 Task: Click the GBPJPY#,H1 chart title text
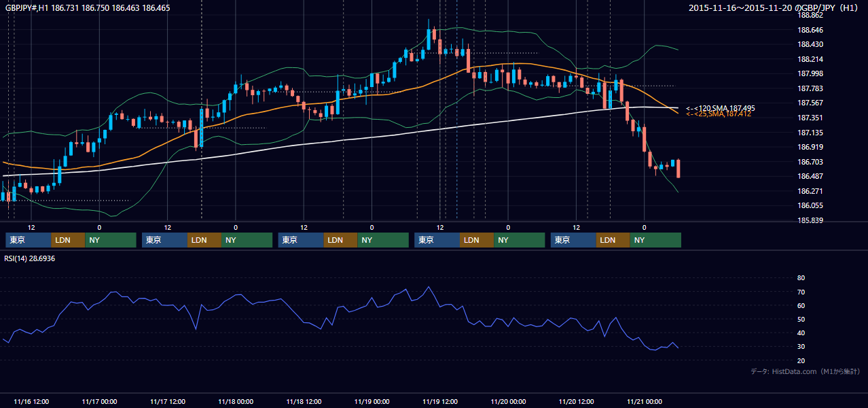tap(88, 8)
